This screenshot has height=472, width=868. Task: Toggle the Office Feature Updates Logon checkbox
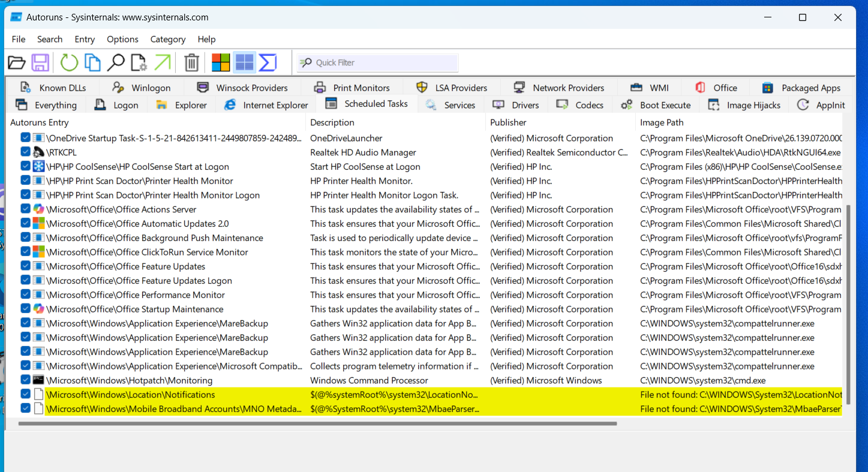point(25,281)
